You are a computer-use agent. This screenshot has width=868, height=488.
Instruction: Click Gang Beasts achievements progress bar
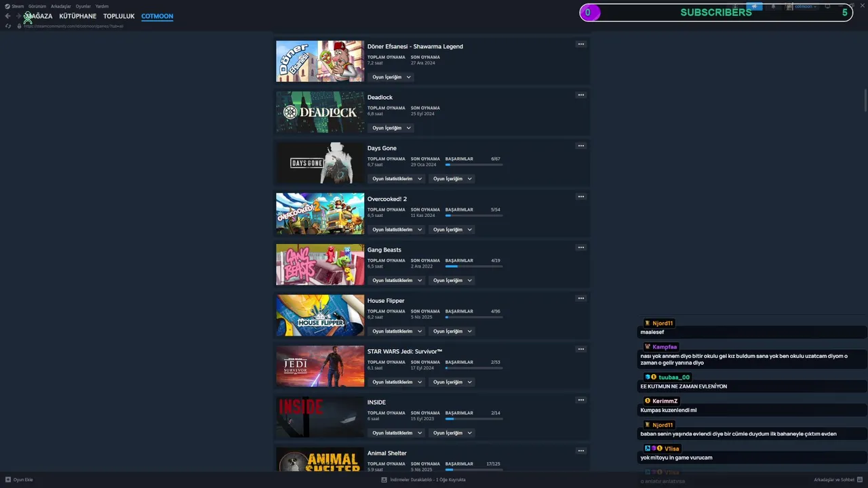tap(474, 266)
